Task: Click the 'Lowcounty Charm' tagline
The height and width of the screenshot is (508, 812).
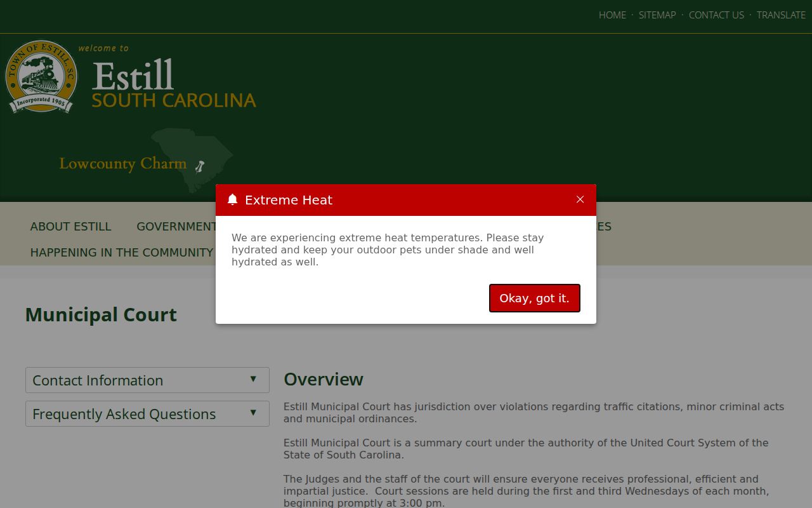Action: pos(123,164)
